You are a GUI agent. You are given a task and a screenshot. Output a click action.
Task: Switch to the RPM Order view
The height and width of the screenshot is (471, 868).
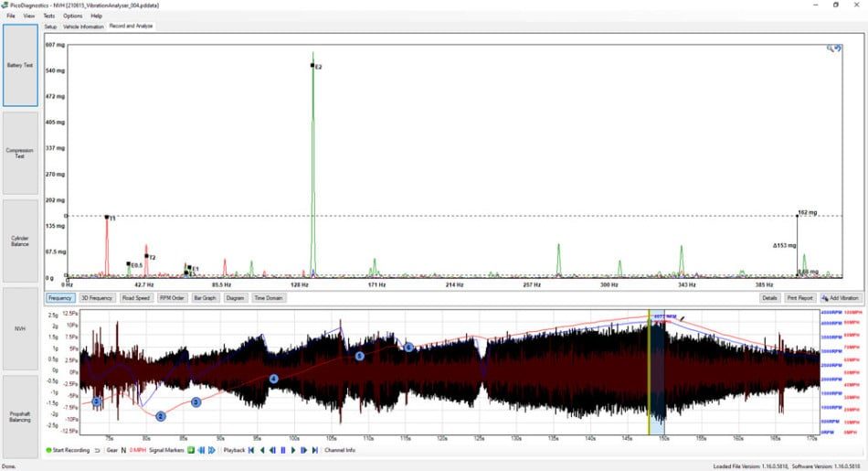pyautogui.click(x=172, y=298)
